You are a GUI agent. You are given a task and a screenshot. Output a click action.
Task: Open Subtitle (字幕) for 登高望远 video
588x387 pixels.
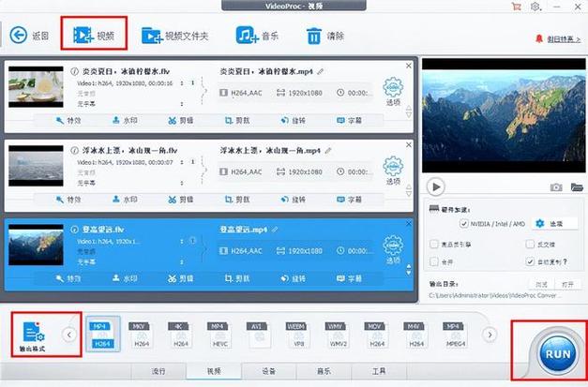(350, 278)
